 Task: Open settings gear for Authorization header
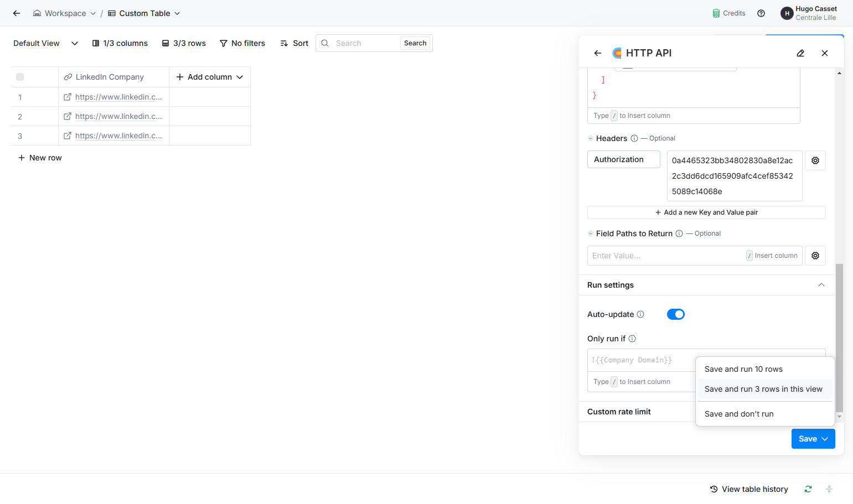pyautogui.click(x=815, y=160)
